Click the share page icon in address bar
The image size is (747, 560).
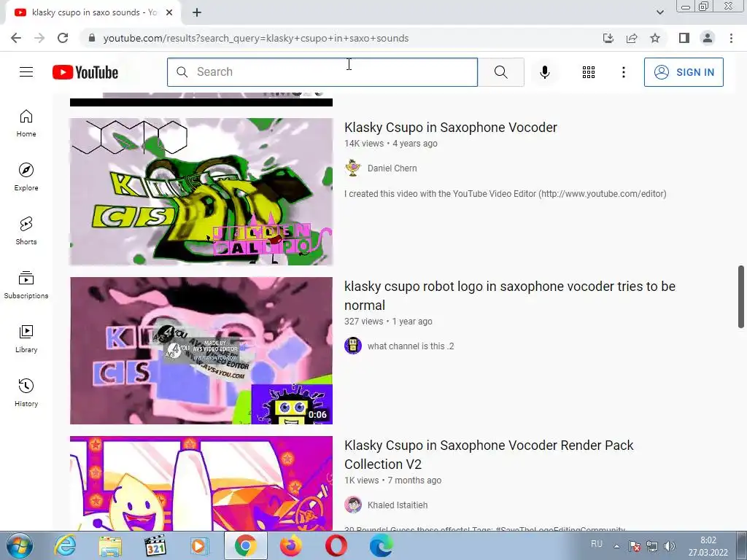pyautogui.click(x=632, y=38)
